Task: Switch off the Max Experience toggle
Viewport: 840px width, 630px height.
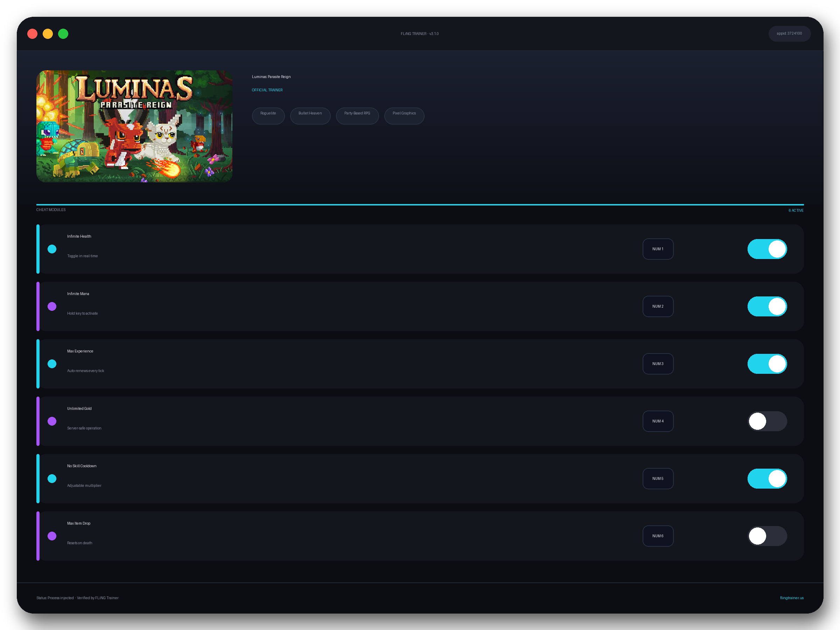Action: click(767, 364)
